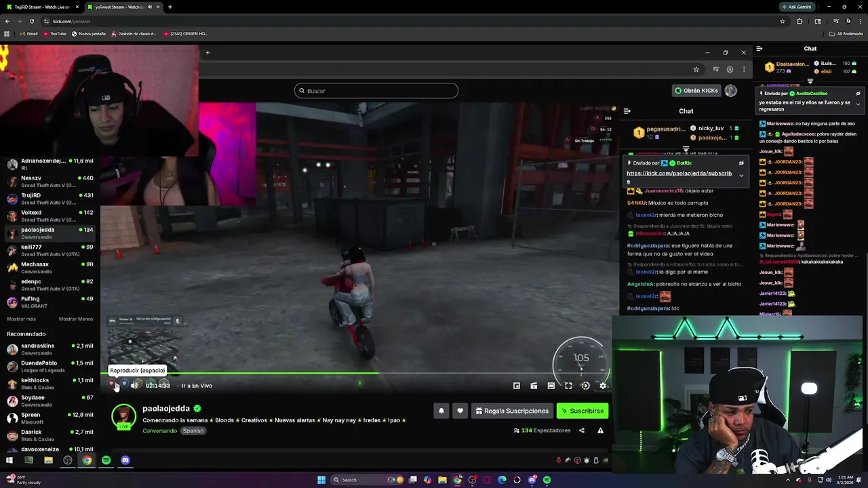Focus the Buscar search field
This screenshot has height=488, width=868.
(x=376, y=91)
